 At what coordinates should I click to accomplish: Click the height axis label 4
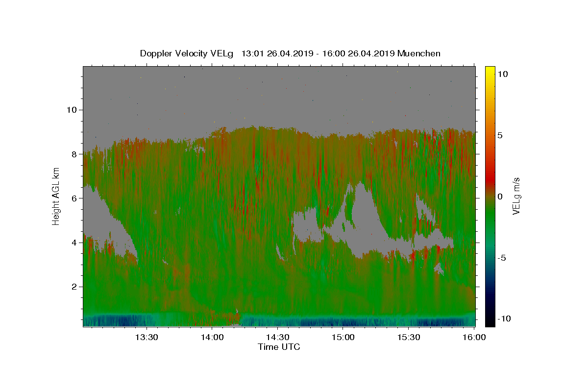[x=74, y=243]
